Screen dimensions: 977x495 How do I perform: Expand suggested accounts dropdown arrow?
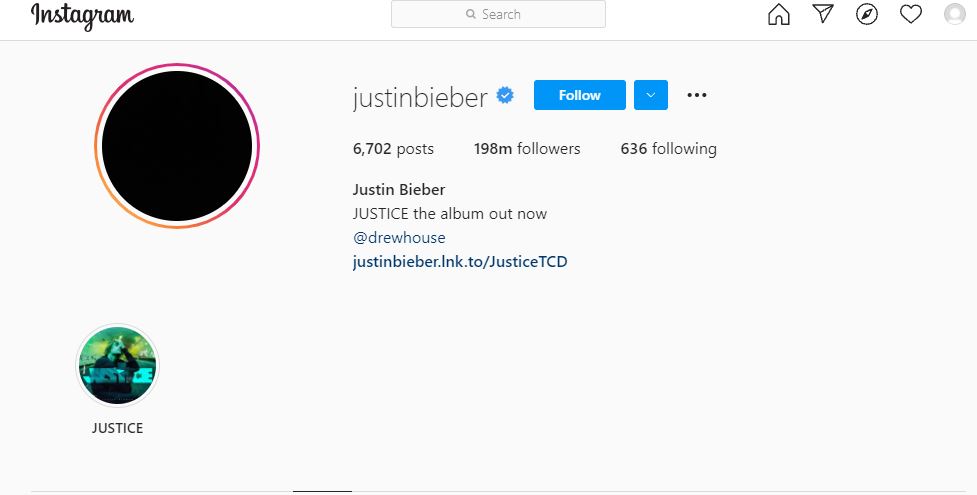click(x=651, y=95)
